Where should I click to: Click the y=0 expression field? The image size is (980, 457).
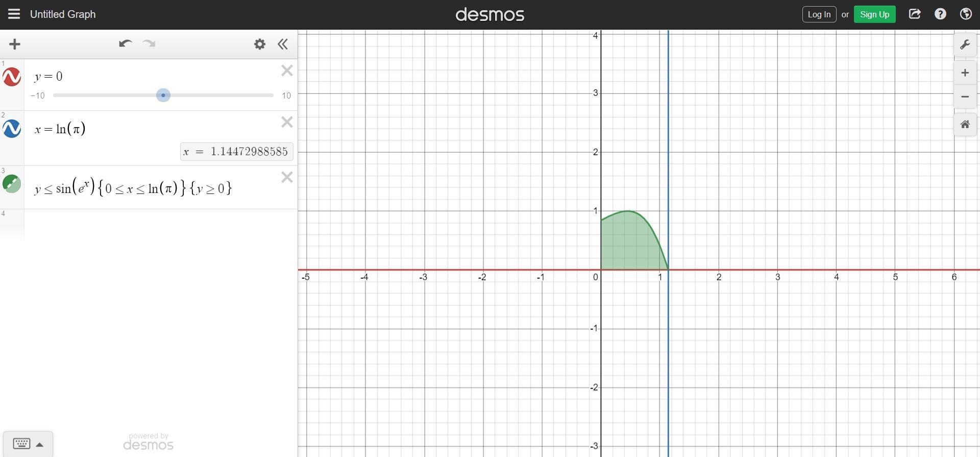click(48, 77)
